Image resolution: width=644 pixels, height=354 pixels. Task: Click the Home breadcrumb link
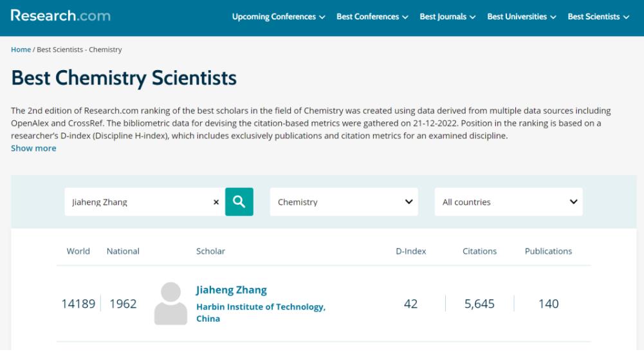point(21,50)
